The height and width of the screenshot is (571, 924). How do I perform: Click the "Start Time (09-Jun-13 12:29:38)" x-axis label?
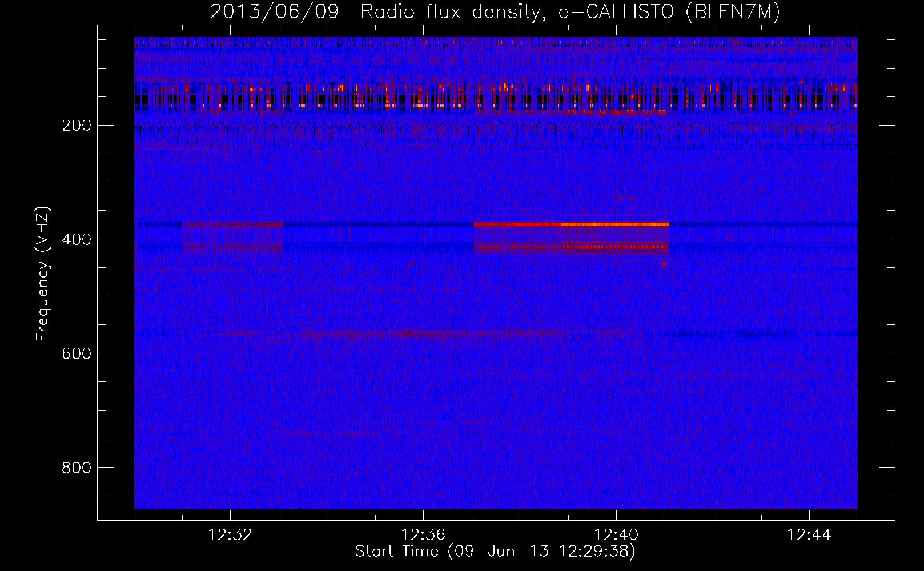pyautogui.click(x=495, y=552)
